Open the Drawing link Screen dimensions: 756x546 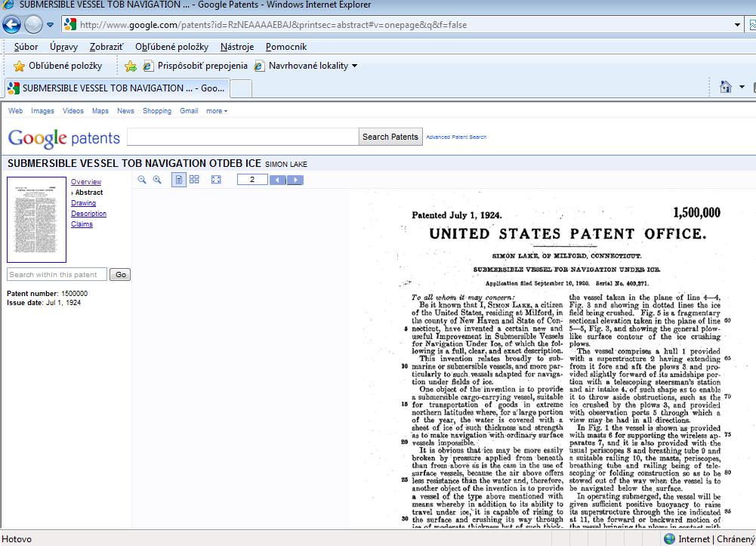click(83, 203)
